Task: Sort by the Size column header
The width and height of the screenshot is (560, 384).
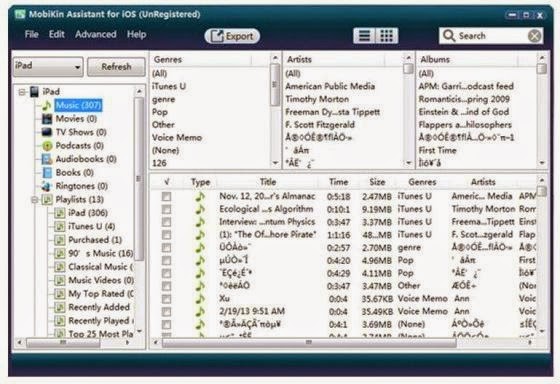Action: point(377,182)
